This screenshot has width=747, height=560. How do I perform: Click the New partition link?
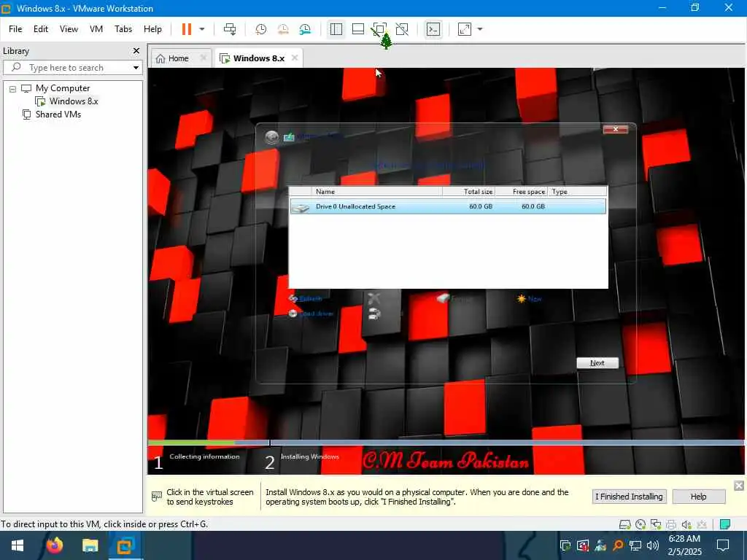pyautogui.click(x=530, y=298)
